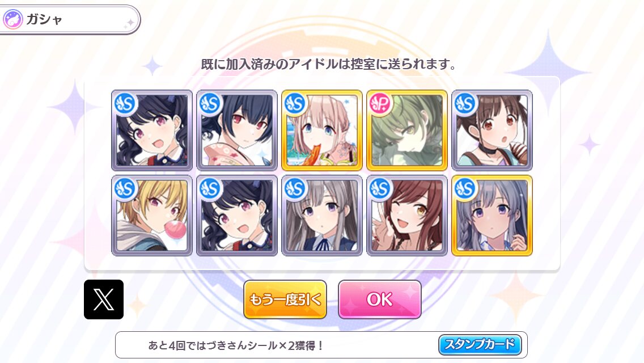Select the green-haired P-type idol card

coord(406,130)
